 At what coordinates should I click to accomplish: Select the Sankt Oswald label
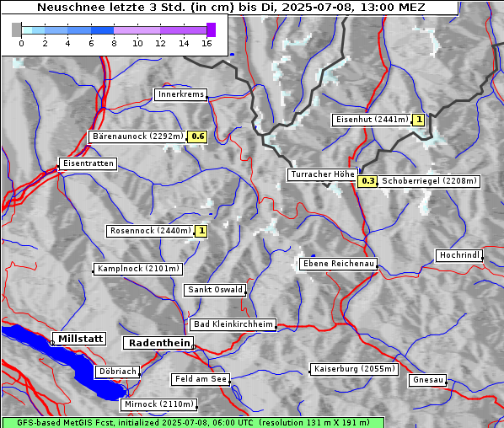pos(215,290)
